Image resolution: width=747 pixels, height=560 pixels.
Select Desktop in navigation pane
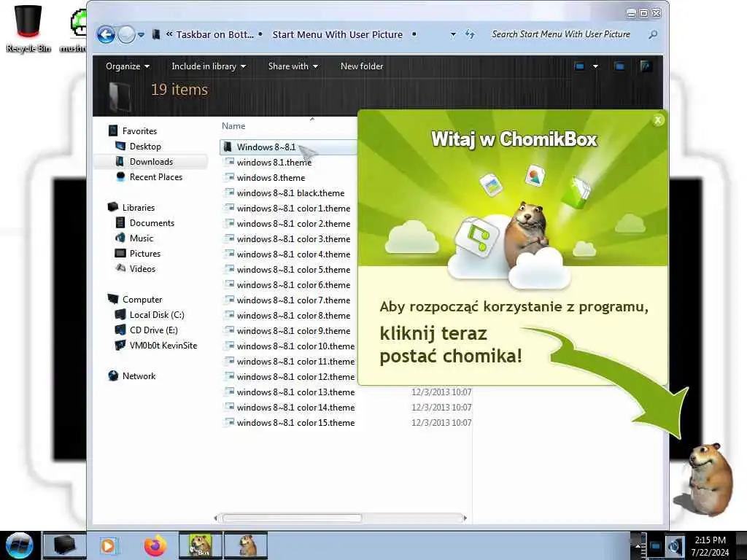pos(145,146)
